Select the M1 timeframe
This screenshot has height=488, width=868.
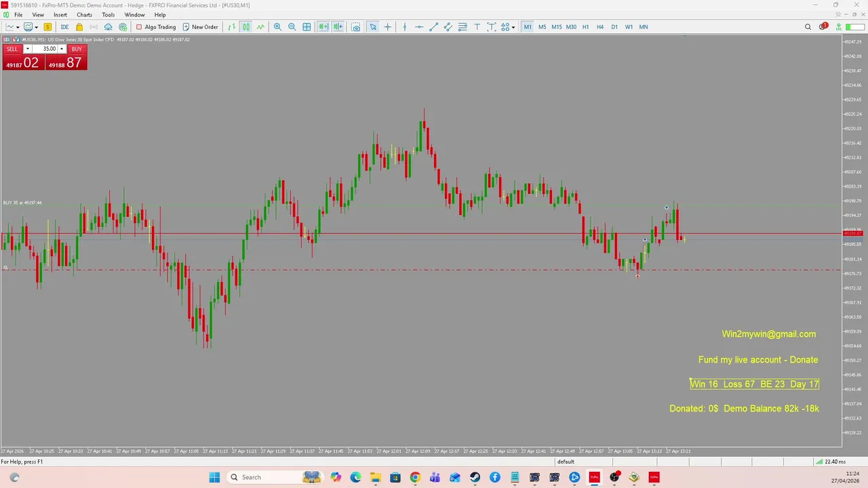[x=528, y=27]
